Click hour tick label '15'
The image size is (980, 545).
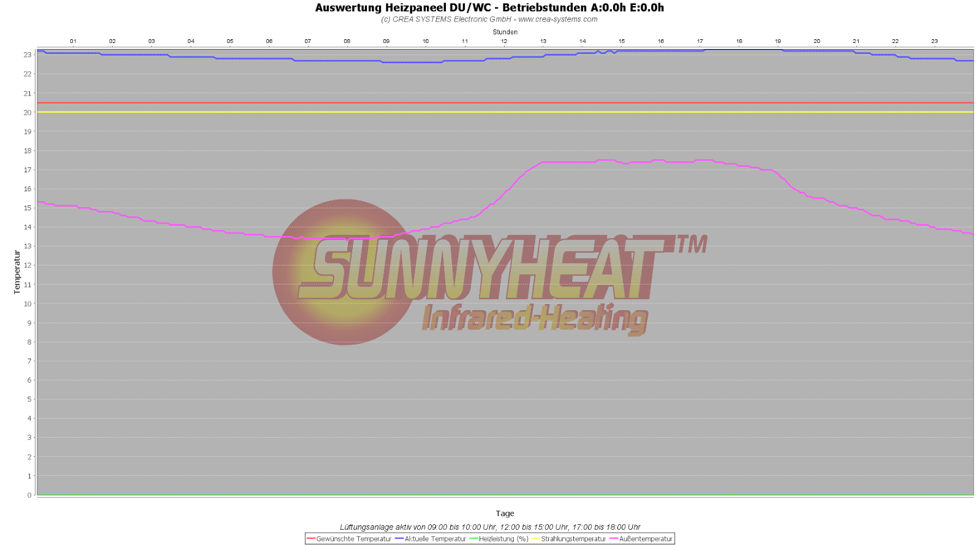pos(622,41)
